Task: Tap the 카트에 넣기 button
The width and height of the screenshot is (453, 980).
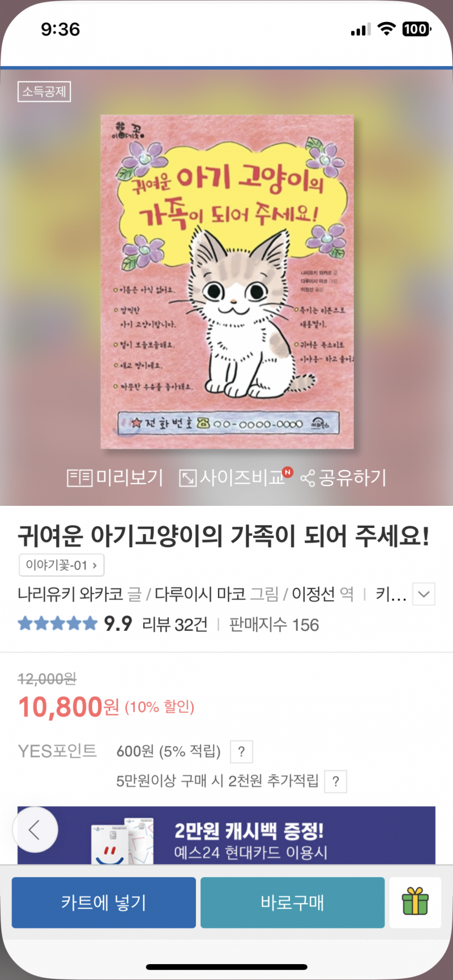Action: [104, 902]
